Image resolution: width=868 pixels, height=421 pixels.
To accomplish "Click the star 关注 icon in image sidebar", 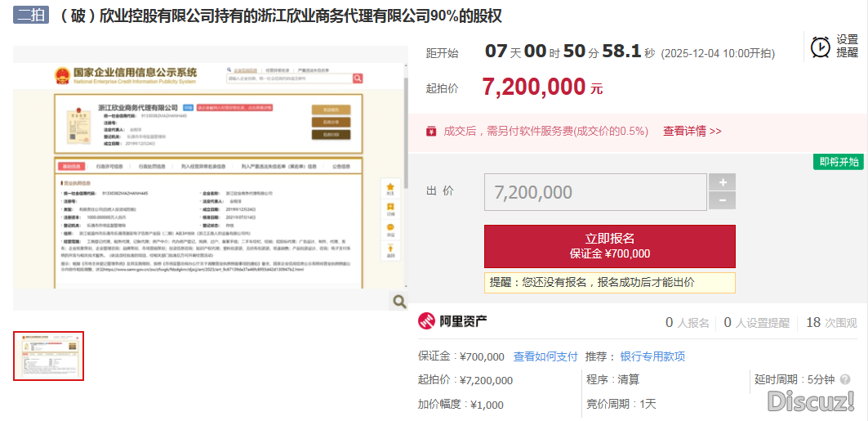I will (390, 188).
